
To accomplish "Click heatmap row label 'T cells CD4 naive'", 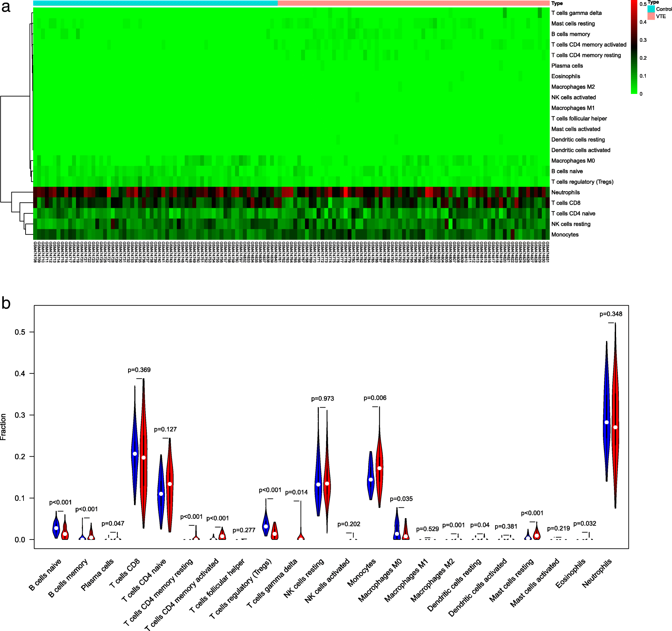I will (x=573, y=213).
